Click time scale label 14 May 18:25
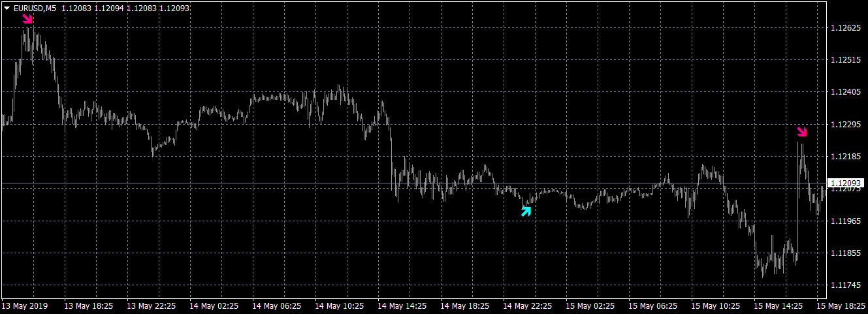The height and width of the screenshot is (314, 868). [x=465, y=306]
